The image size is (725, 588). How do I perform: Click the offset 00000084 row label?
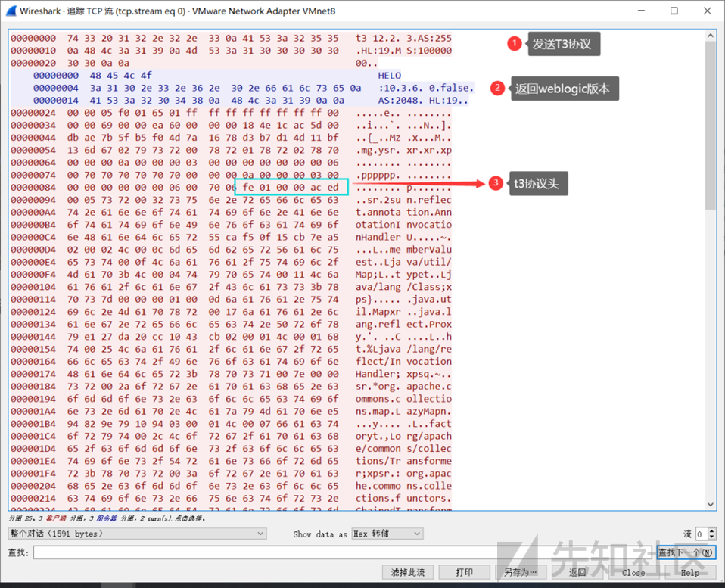(33, 187)
